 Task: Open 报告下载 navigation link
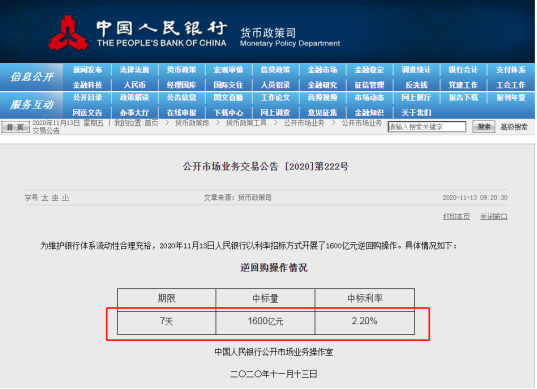coord(463,98)
